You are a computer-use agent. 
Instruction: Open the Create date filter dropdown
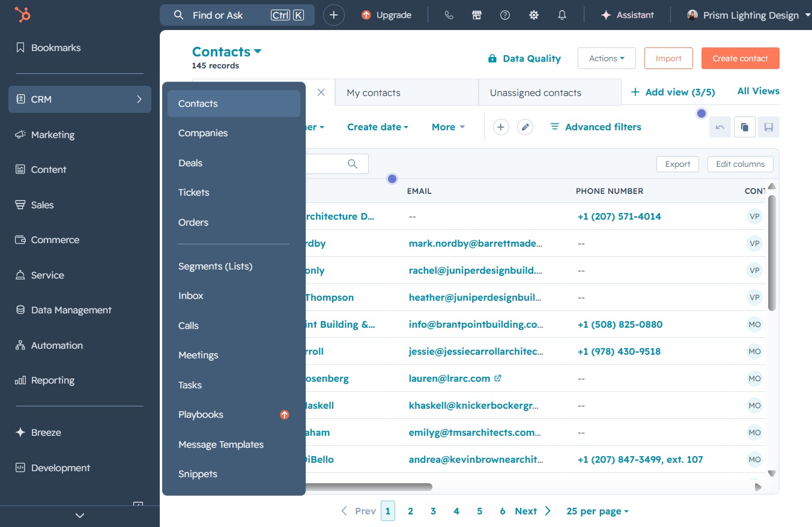coord(378,127)
